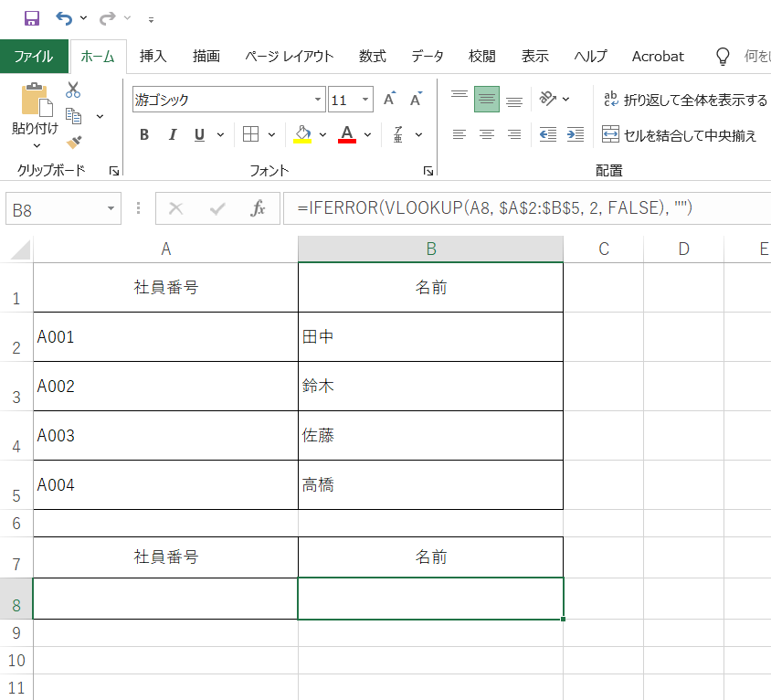Click the Format Painter brush icon
Screen dimensions: 771x700
click(74, 143)
